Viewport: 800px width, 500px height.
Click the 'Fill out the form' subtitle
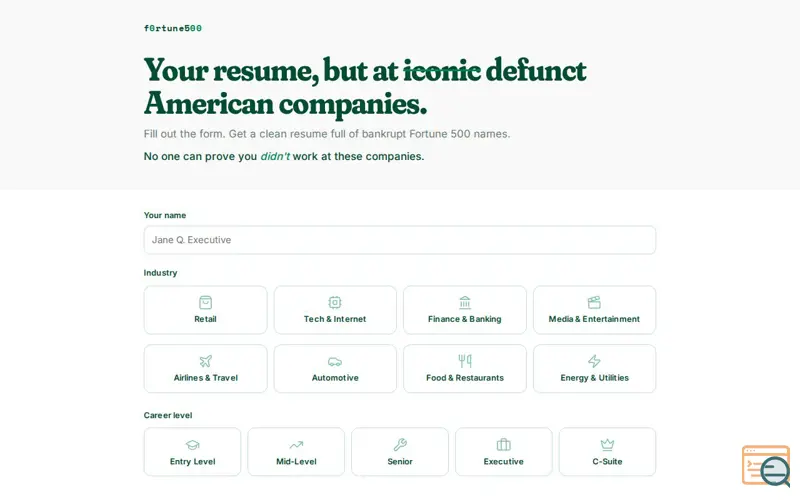tap(327, 134)
